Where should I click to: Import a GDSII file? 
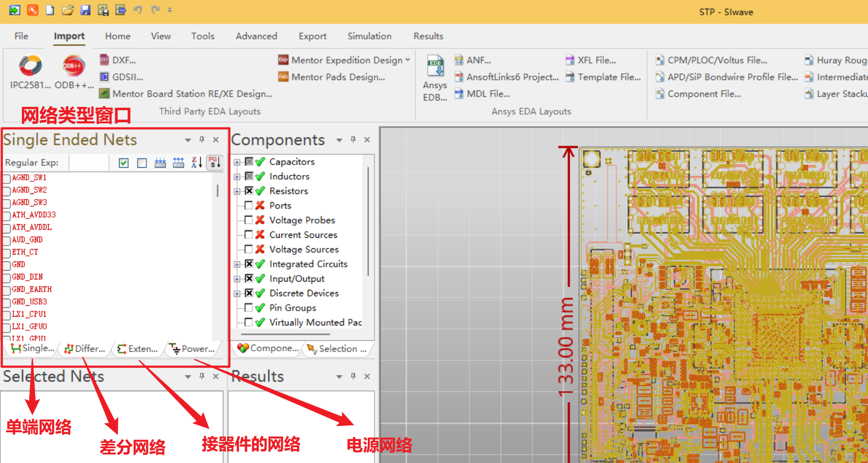tap(121, 77)
